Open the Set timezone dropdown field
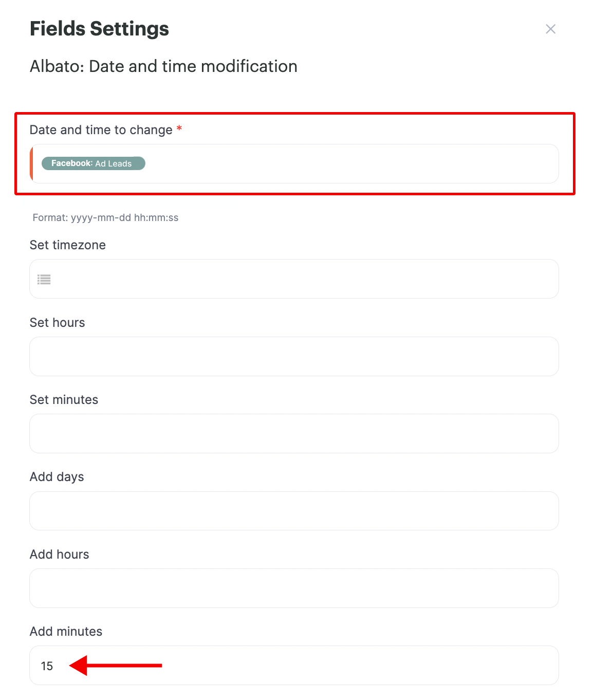Image resolution: width=594 pixels, height=700 pixels. (294, 279)
